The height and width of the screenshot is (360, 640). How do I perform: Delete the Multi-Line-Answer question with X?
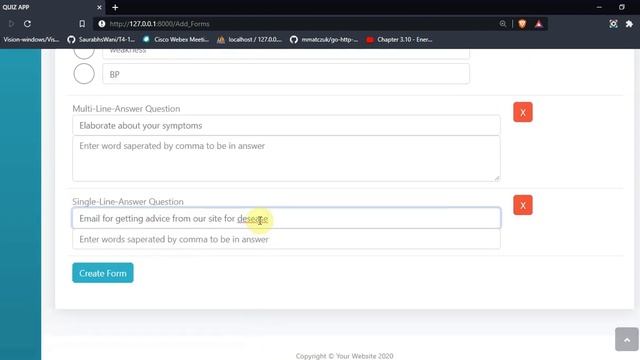(523, 112)
